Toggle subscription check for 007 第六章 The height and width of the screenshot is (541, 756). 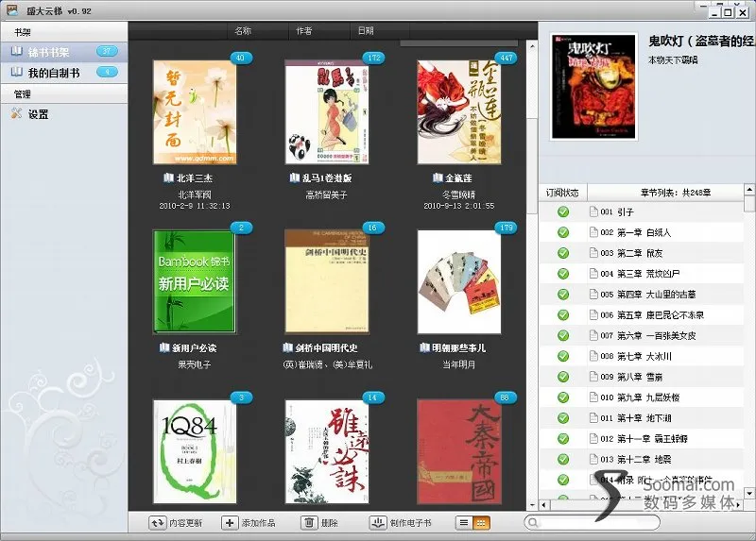563,335
